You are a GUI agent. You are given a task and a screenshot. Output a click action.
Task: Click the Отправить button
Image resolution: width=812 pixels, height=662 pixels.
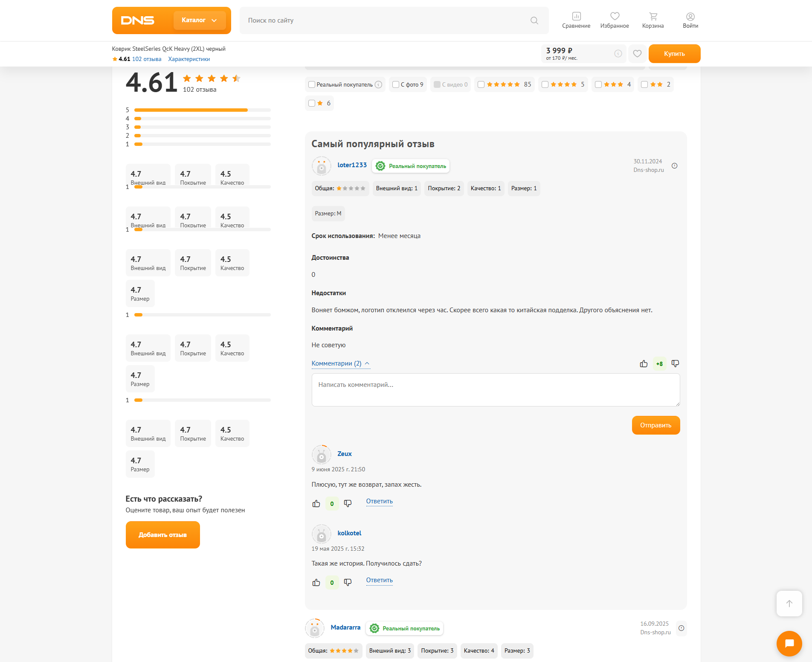point(656,425)
